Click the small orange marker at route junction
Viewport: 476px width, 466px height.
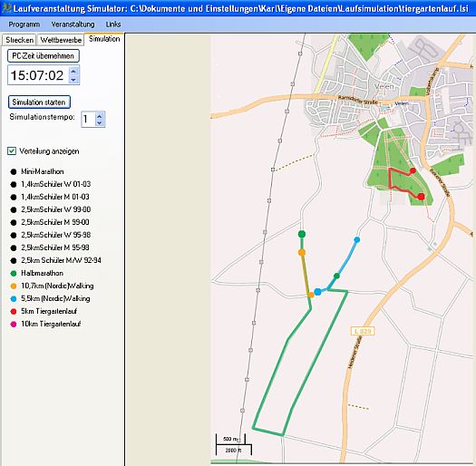click(x=311, y=295)
